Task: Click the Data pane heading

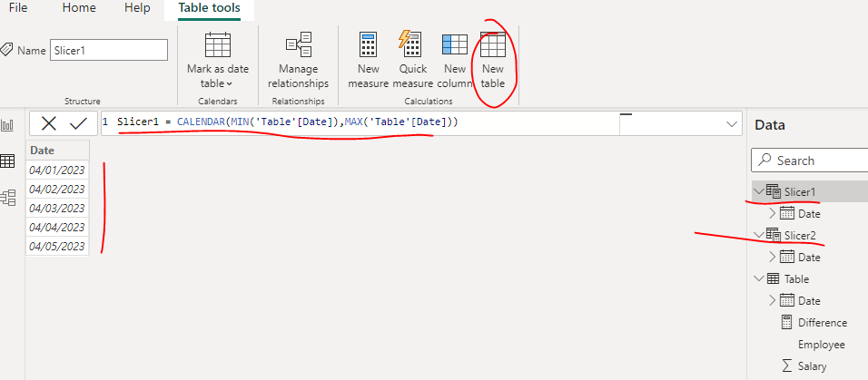Action: coord(771,125)
